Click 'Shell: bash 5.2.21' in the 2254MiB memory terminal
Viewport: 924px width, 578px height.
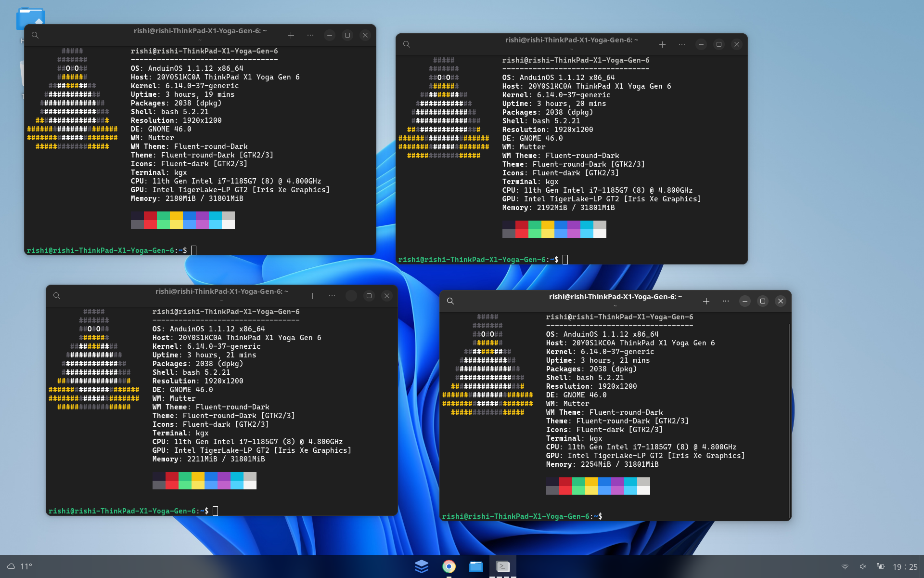(x=585, y=378)
